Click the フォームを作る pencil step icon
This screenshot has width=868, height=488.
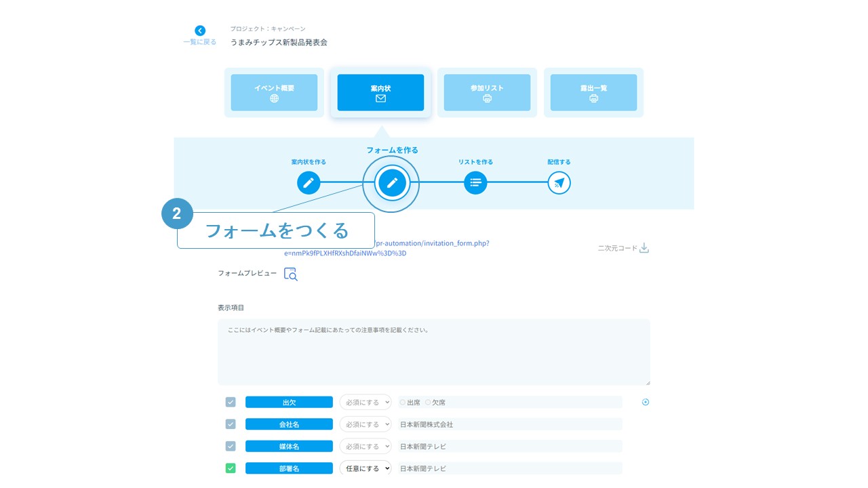point(391,183)
